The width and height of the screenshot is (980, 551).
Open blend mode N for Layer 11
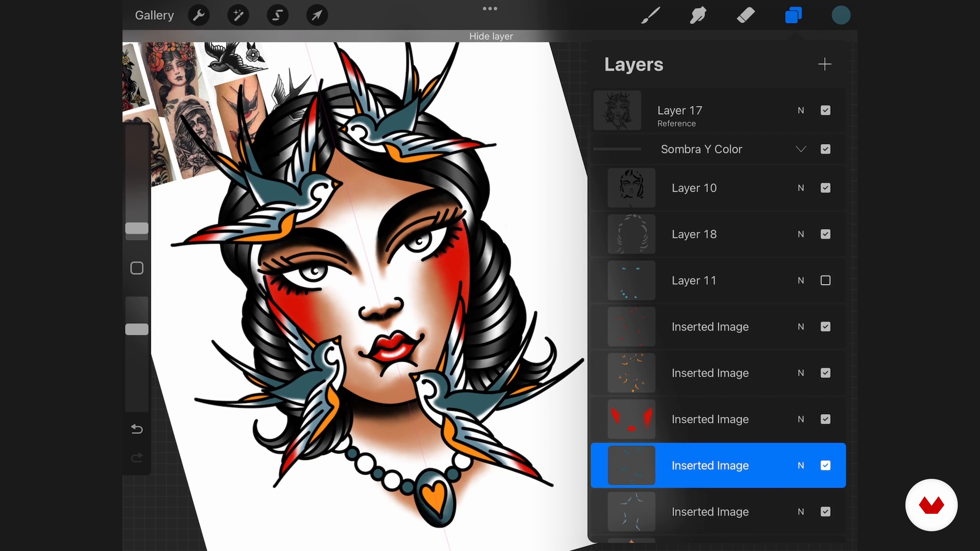[801, 280]
